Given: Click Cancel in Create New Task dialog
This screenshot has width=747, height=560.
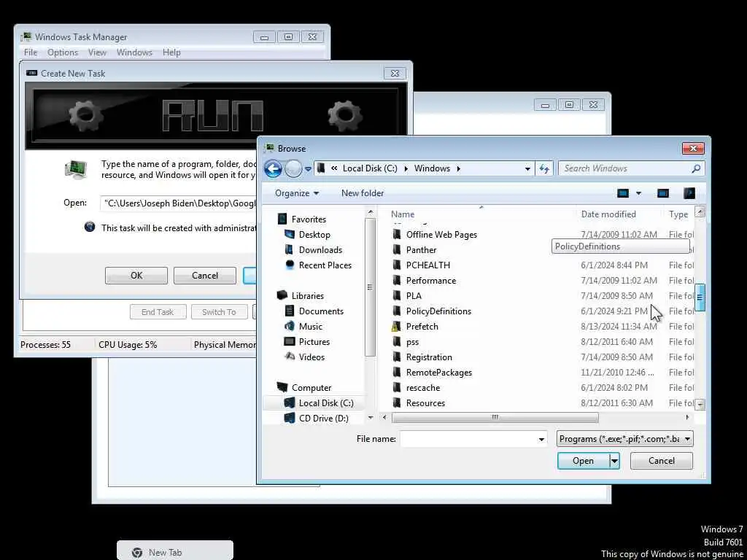Looking at the screenshot, I should [x=205, y=276].
